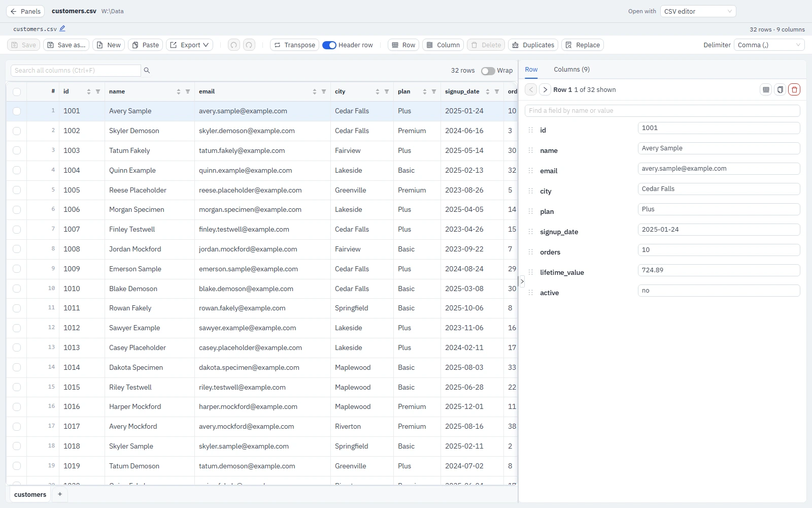Go to previous row in the Row panel
812x508 pixels.
coord(531,89)
